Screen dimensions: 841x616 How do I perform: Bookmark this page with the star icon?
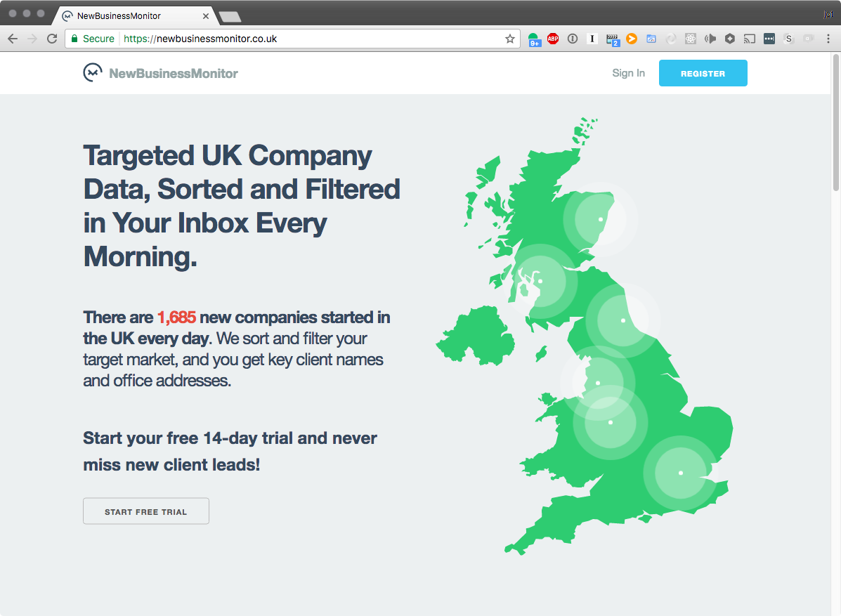tap(509, 39)
